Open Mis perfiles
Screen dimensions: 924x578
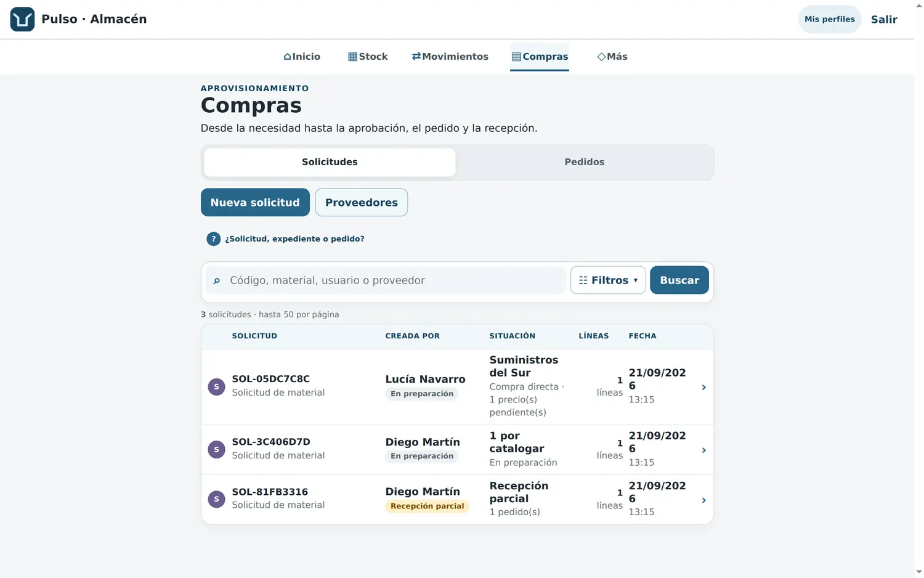click(x=830, y=19)
